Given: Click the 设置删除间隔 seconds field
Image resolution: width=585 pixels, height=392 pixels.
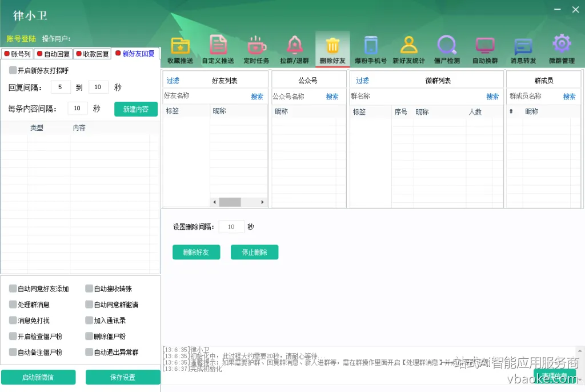Looking at the screenshot, I should click(x=231, y=227).
